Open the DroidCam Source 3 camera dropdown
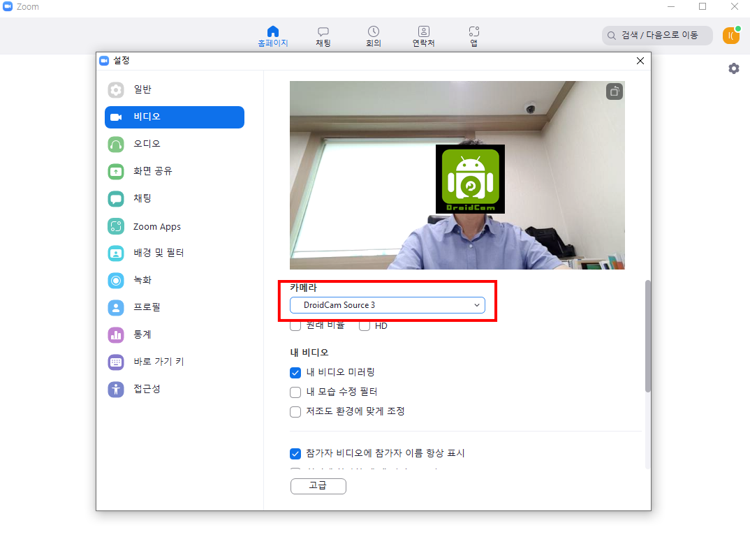This screenshot has height=560, width=750. coord(388,305)
